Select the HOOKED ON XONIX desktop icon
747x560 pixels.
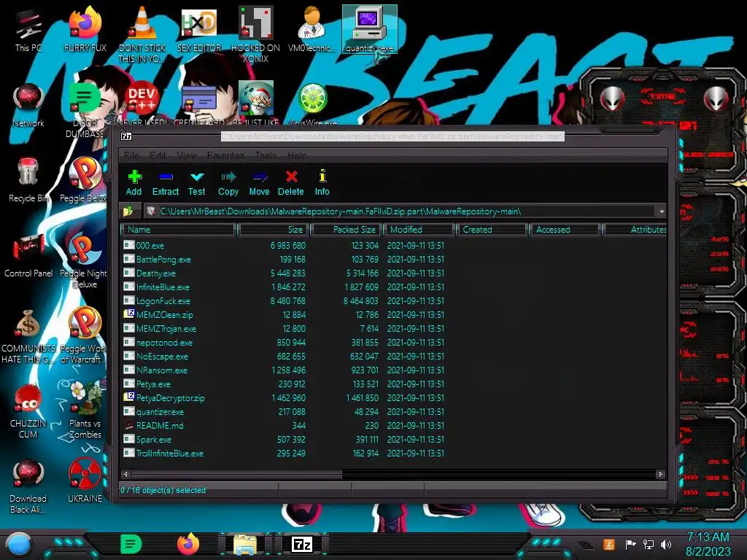[x=255, y=35]
